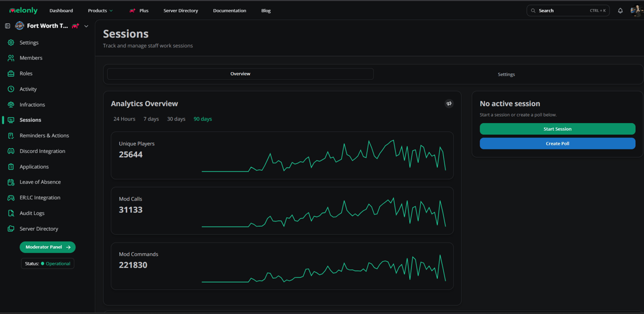Click the Fort Worth server avatar
Image resolution: width=644 pixels, height=314 pixels.
(19, 26)
